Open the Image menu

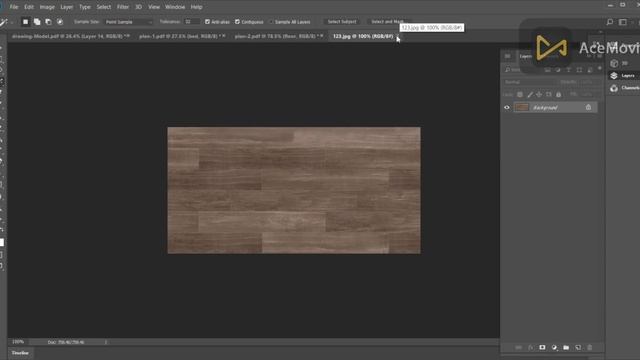(47, 7)
